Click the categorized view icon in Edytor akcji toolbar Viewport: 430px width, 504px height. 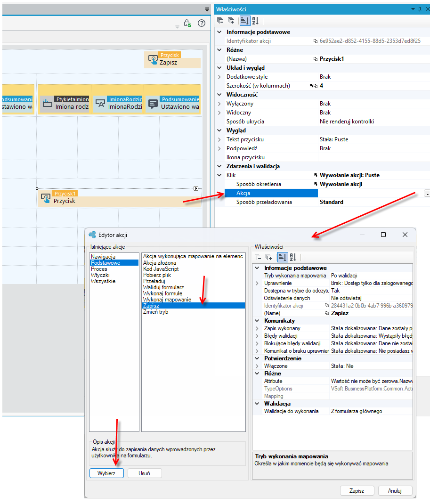282,257
